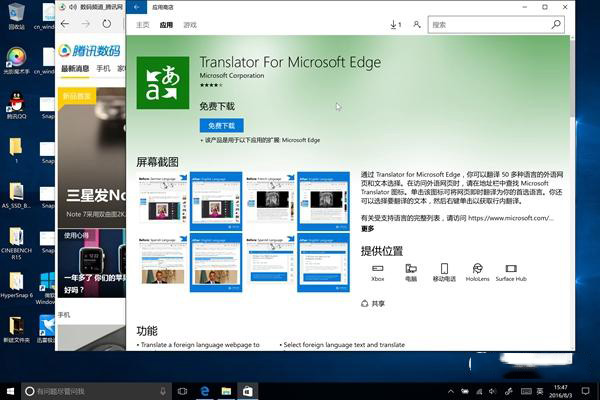Open the second screenshot thumbnail, bottom row
Image resolution: width=600 pixels, height=400 pixels.
(x=216, y=263)
